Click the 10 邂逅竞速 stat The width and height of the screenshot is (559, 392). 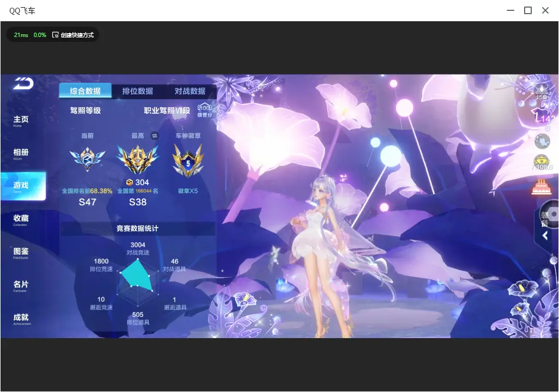coord(101,303)
